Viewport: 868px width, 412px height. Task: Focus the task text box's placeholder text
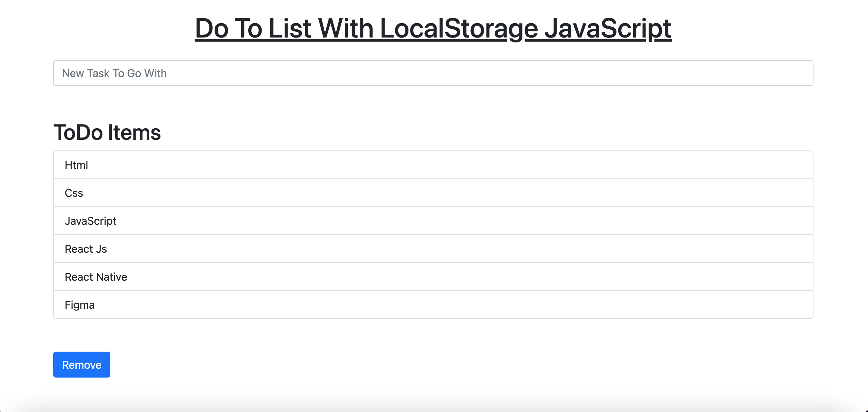click(114, 73)
